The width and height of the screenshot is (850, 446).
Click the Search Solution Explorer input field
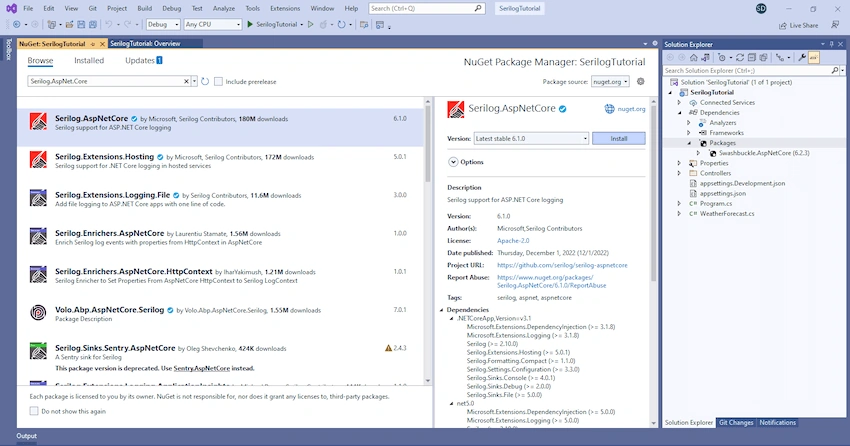click(x=747, y=70)
